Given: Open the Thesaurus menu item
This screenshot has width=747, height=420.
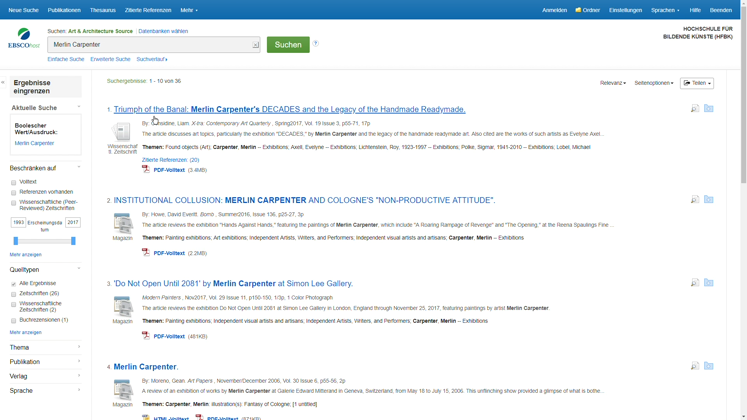Looking at the screenshot, I should (x=103, y=10).
